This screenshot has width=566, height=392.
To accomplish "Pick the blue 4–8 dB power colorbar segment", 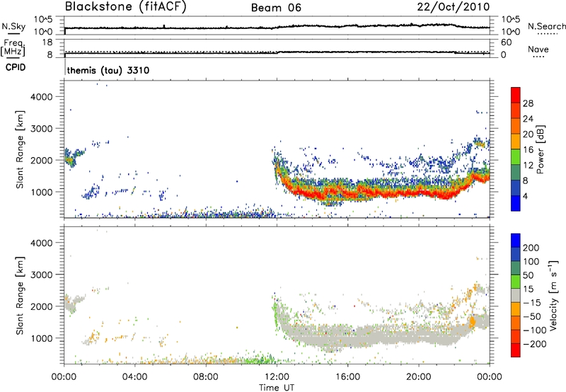I will tap(516, 188).
